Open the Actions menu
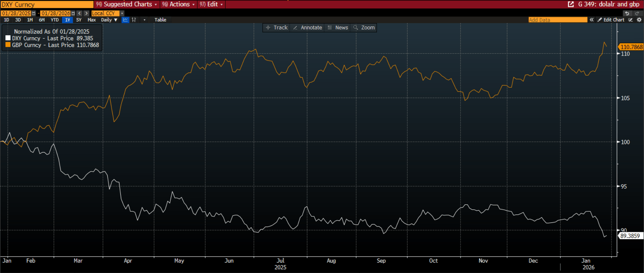This screenshot has height=273, width=644. click(x=179, y=4)
